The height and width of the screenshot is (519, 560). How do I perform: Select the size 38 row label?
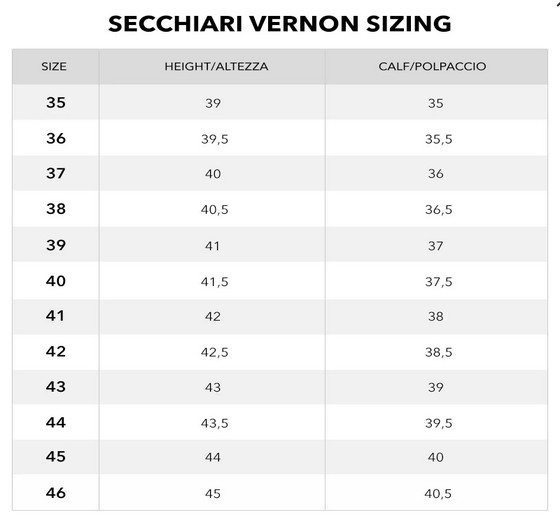tap(56, 209)
